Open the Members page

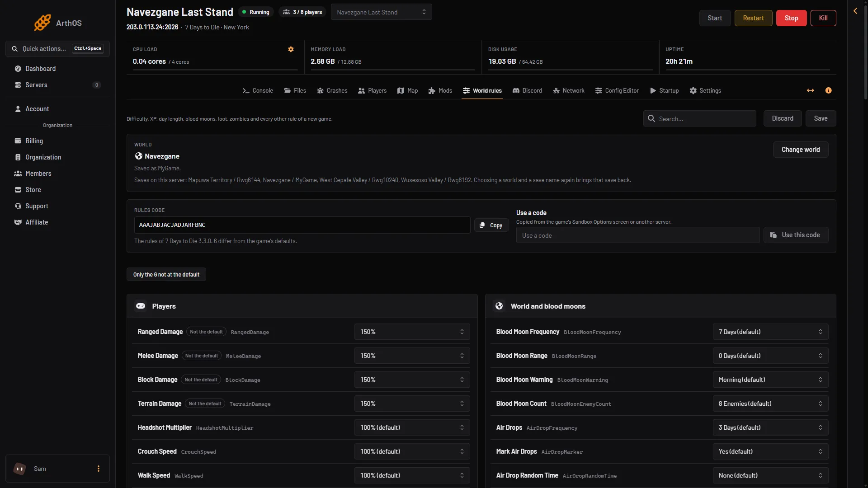[x=57, y=174]
